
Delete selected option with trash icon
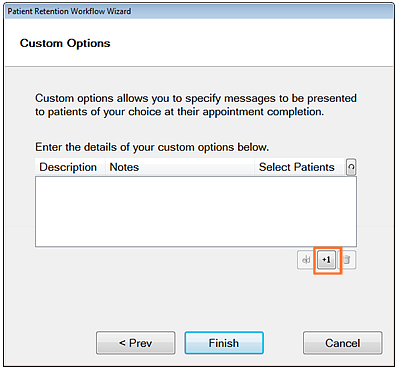[x=347, y=260]
